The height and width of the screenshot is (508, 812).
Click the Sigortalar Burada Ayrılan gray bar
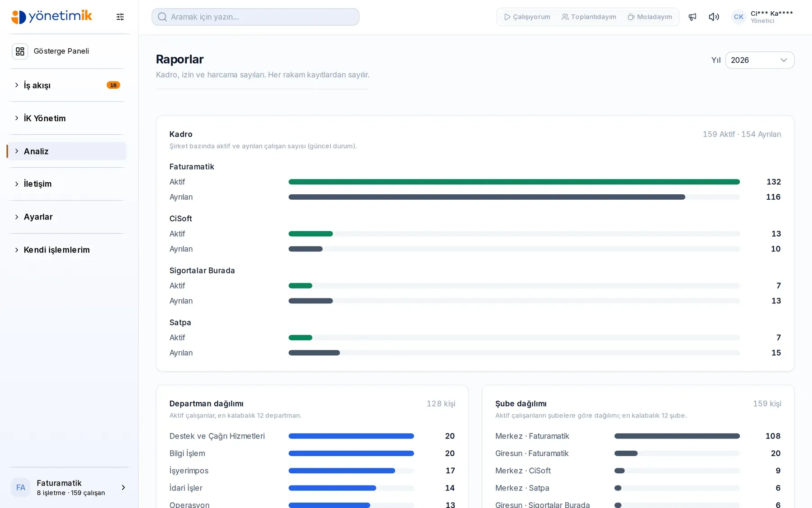(310, 301)
